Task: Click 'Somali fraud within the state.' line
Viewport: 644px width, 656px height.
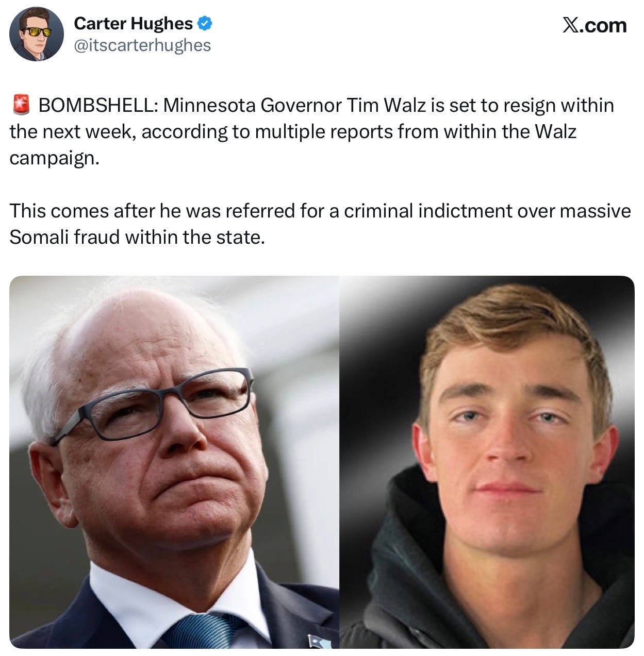Action: (x=137, y=237)
